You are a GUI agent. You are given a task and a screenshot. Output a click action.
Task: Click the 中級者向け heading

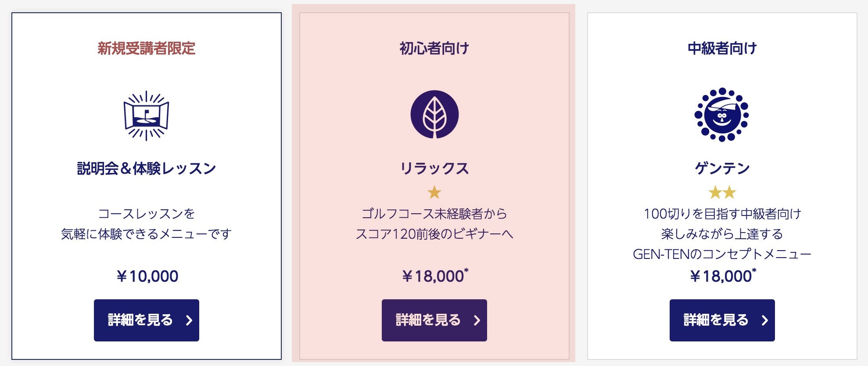722,48
